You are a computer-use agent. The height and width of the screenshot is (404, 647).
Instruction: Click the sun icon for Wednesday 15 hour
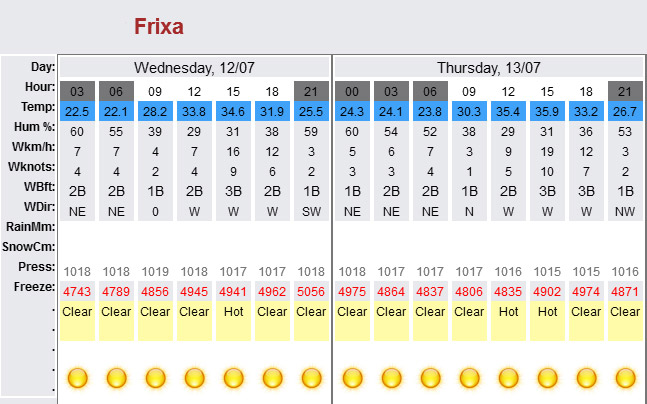[233, 378]
